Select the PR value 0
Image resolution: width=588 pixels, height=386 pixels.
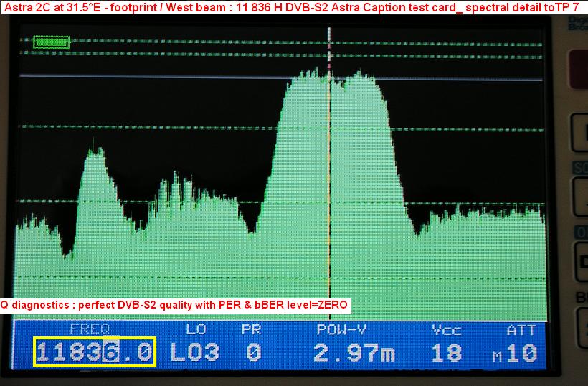coord(251,352)
